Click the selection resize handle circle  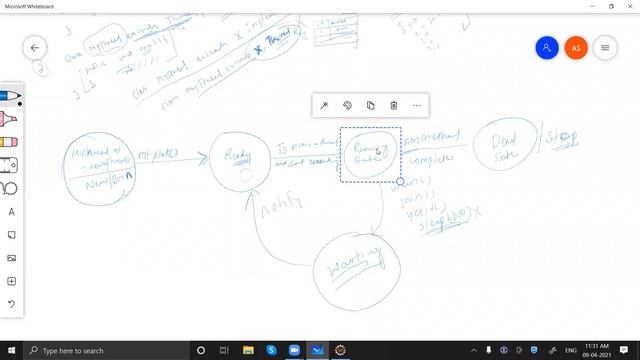coord(400,181)
